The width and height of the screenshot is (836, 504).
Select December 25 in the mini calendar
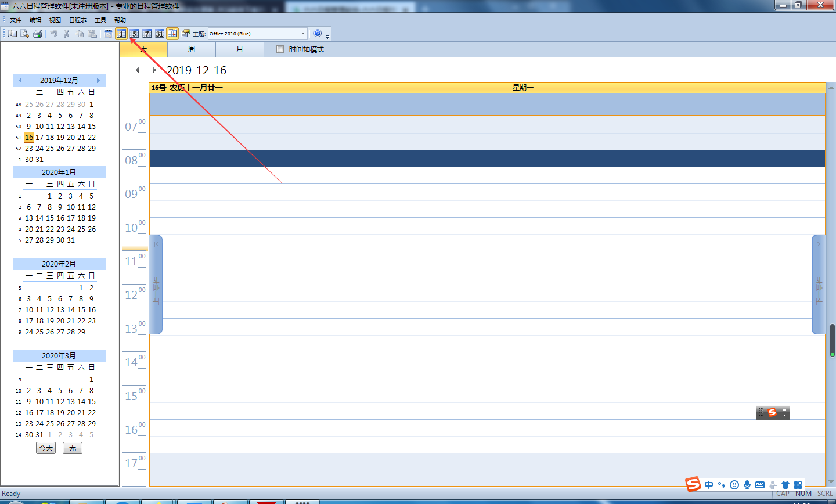[50, 149]
